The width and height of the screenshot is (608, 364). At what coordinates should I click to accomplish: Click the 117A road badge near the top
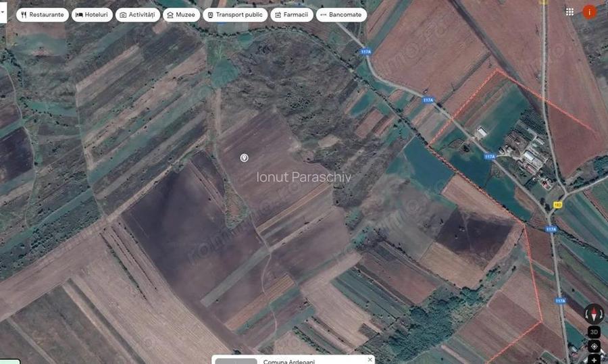tap(365, 52)
